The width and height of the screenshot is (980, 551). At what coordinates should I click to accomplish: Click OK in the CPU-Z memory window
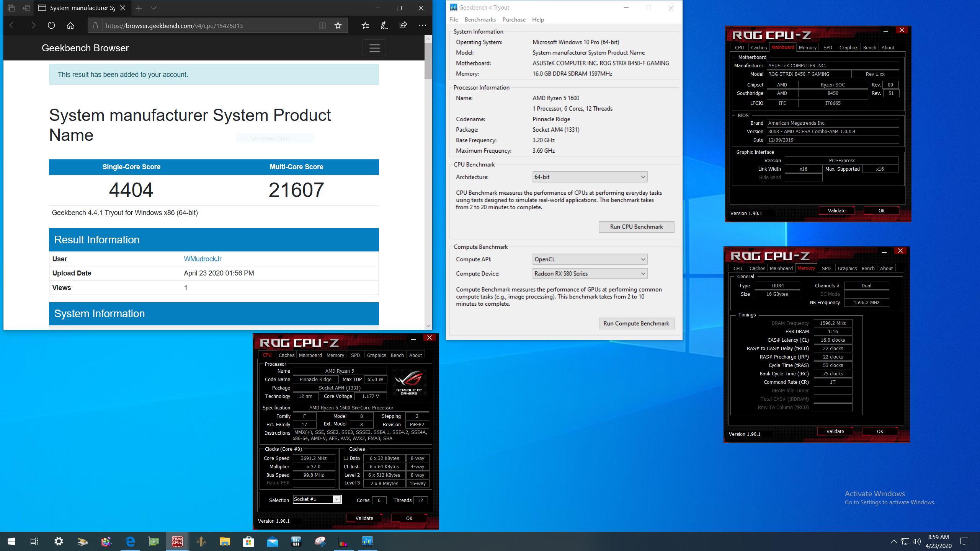coord(880,431)
